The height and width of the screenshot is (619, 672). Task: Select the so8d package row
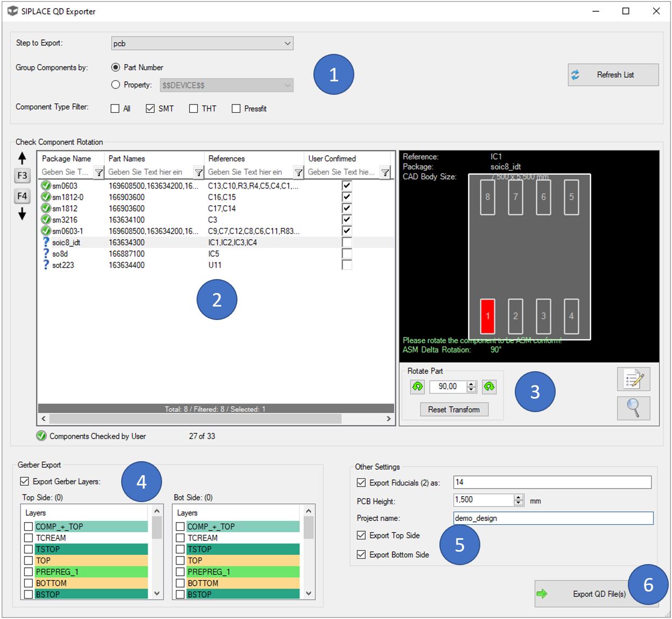(215, 254)
